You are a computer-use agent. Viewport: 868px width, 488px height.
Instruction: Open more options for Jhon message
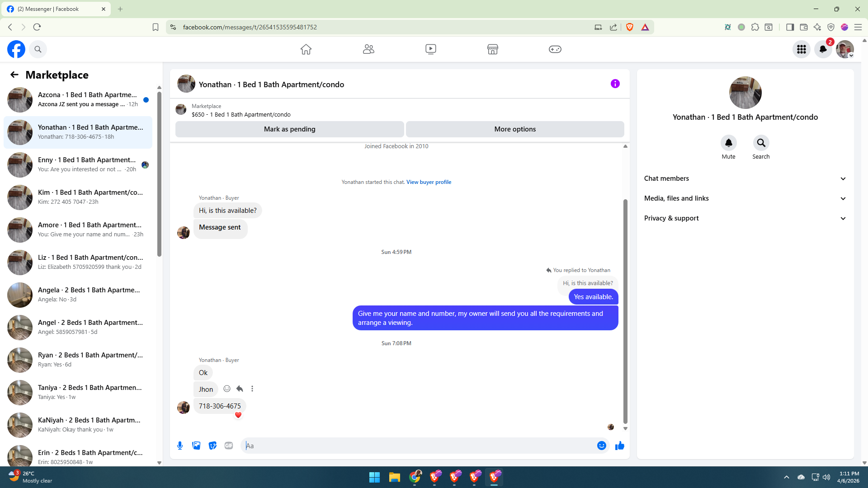click(252, 389)
